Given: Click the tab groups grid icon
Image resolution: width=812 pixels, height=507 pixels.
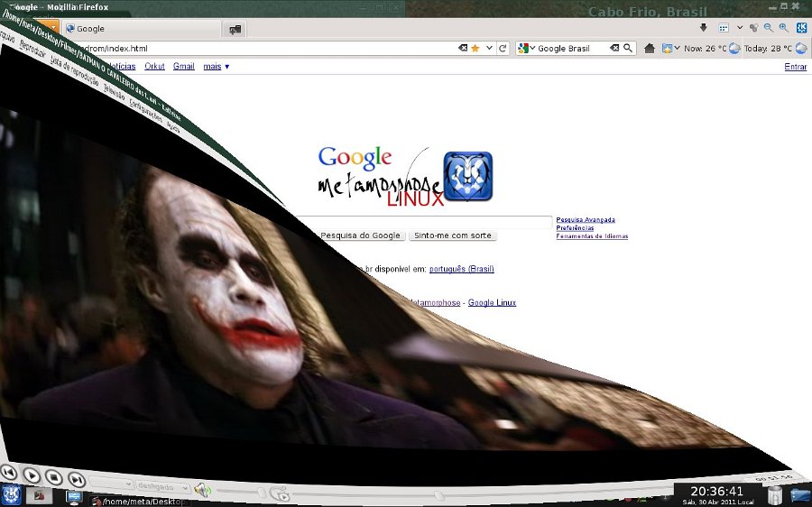Looking at the screenshot, I should pos(724,27).
